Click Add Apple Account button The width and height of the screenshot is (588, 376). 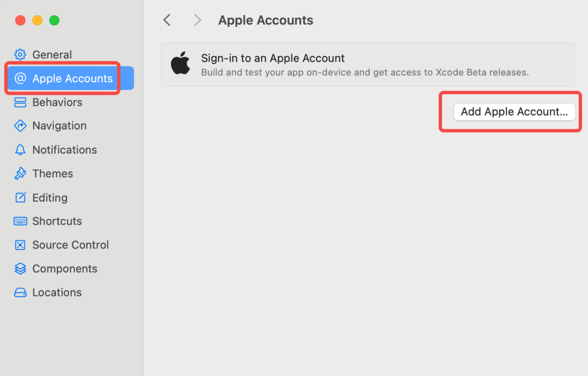514,112
